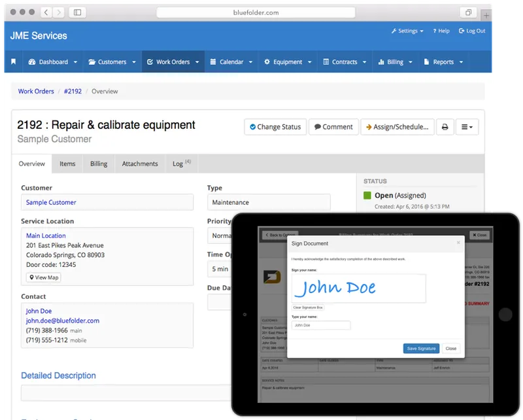Open the Billing menu in the navigation bar
523x420 pixels.
point(396,61)
